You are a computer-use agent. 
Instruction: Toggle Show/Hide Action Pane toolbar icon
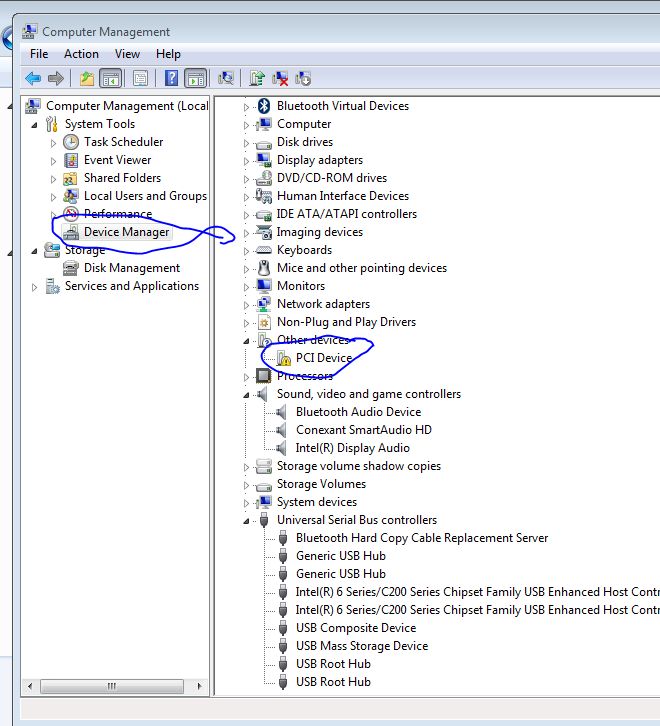[196, 78]
